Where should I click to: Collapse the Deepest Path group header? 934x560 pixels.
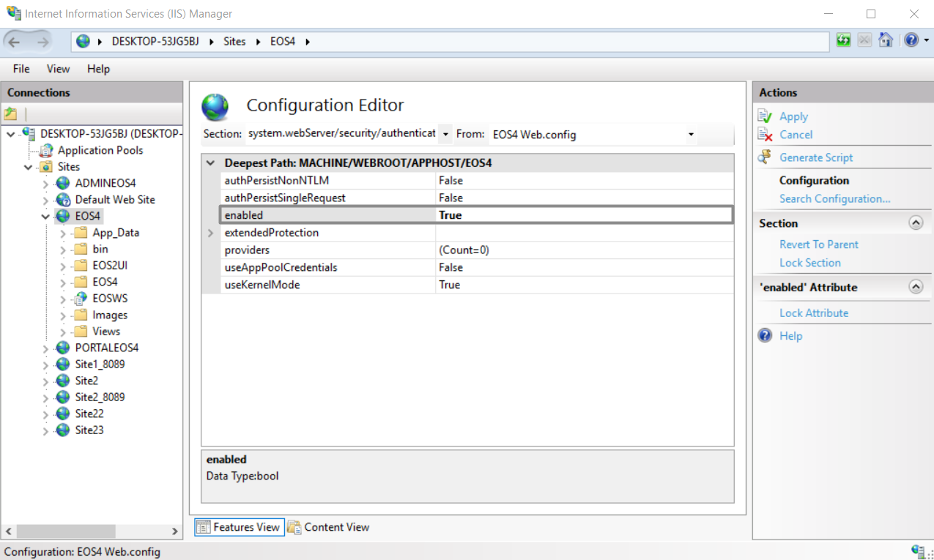[x=211, y=163]
